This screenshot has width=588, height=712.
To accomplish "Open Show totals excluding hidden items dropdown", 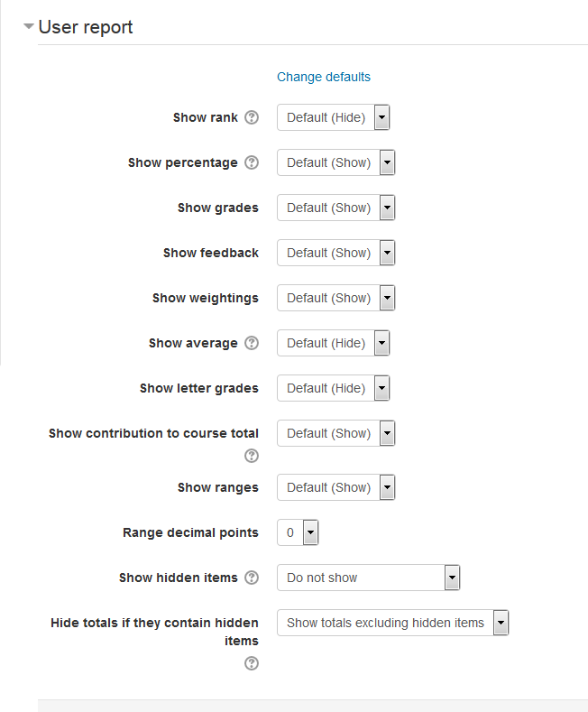I will [x=393, y=623].
